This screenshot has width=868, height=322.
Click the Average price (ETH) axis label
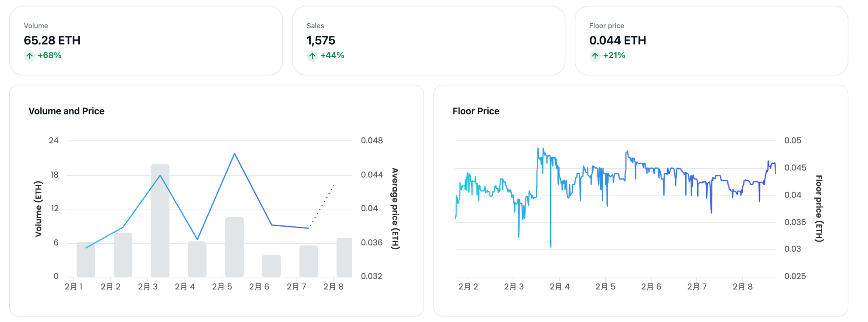tap(395, 208)
